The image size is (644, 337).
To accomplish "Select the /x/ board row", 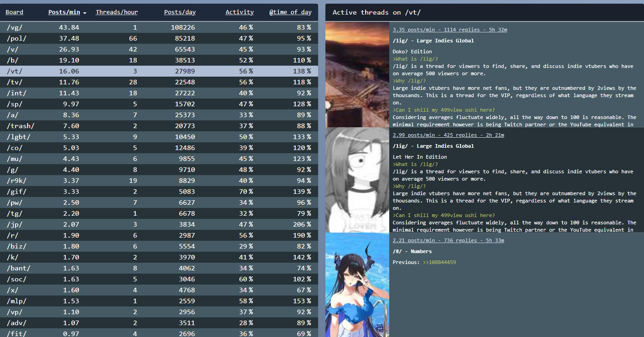I will click(x=159, y=290).
